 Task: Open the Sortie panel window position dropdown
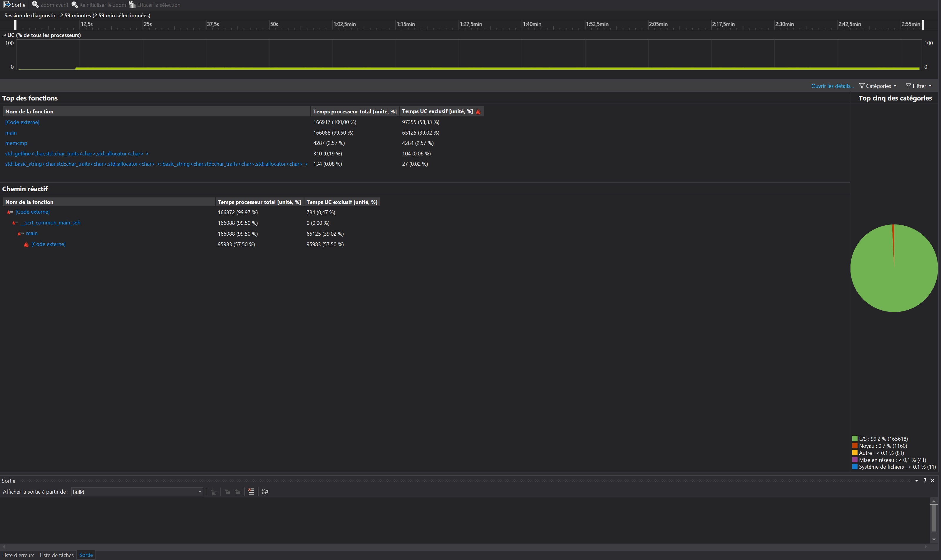pyautogui.click(x=917, y=481)
